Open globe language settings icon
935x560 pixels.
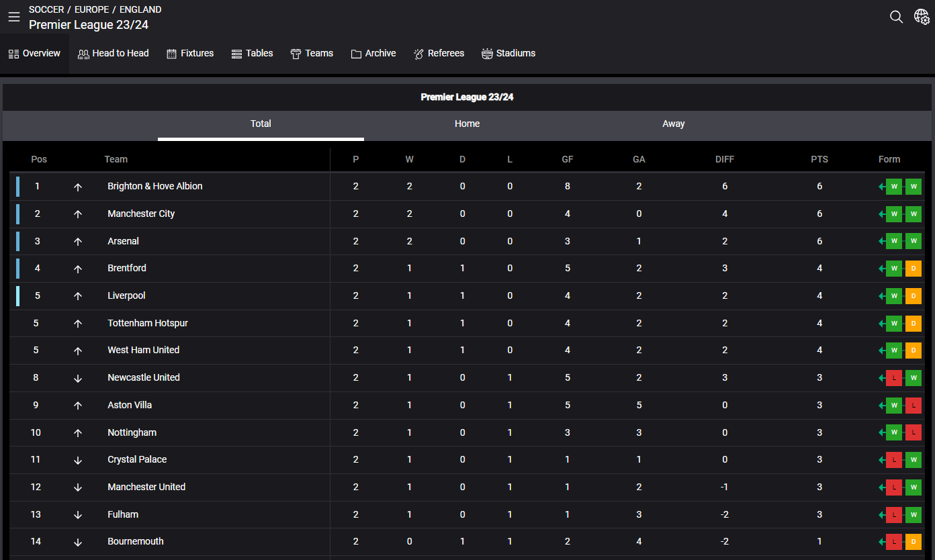point(922,17)
